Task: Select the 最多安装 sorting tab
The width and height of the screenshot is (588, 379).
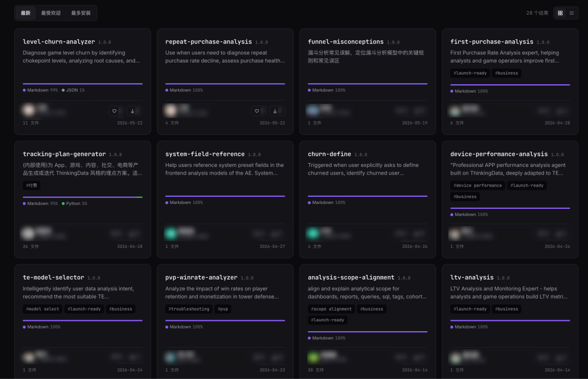Action: coord(81,13)
